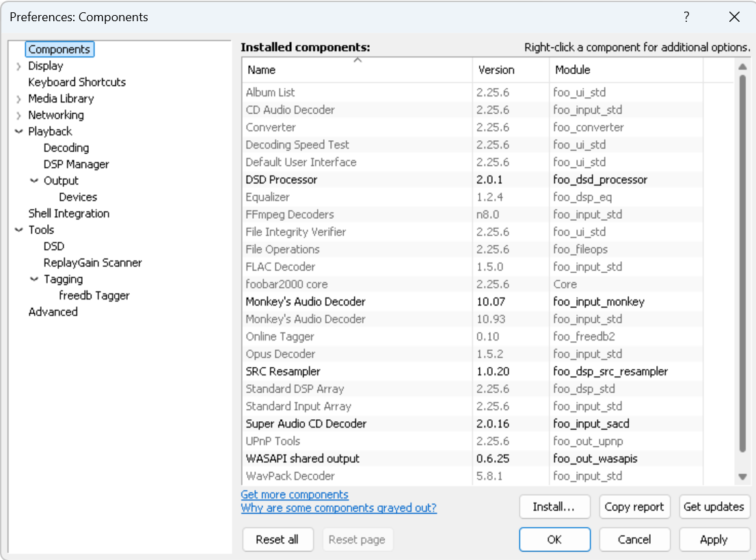Open the Keyboard Shortcuts page

[76, 82]
